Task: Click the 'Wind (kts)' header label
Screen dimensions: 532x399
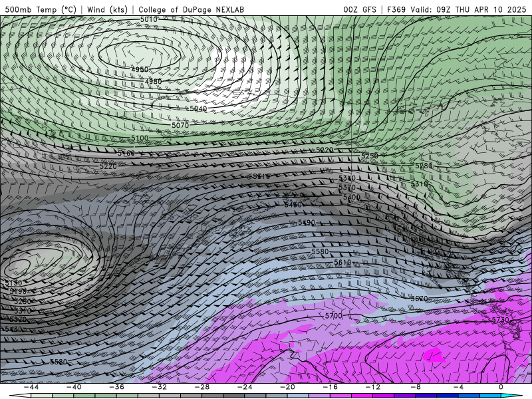Action: point(107,9)
